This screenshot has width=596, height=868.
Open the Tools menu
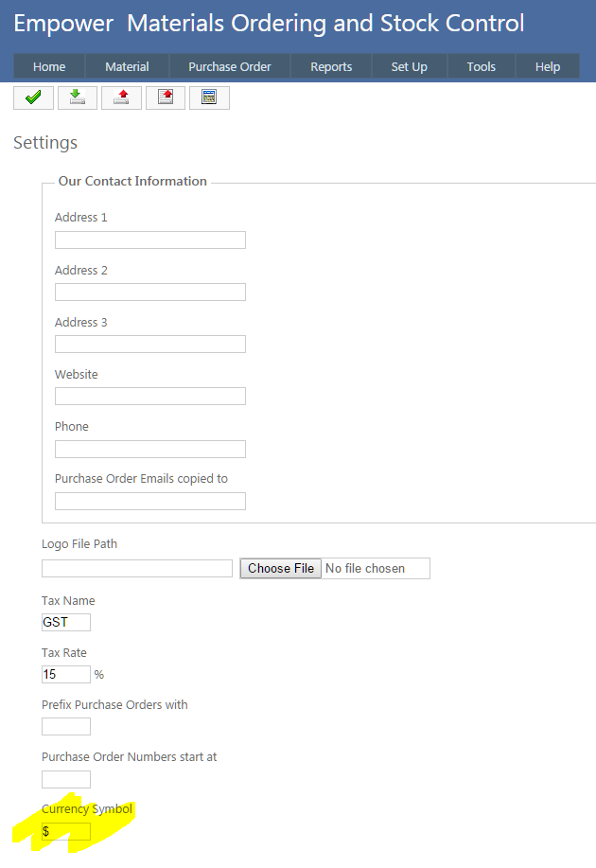tap(481, 66)
